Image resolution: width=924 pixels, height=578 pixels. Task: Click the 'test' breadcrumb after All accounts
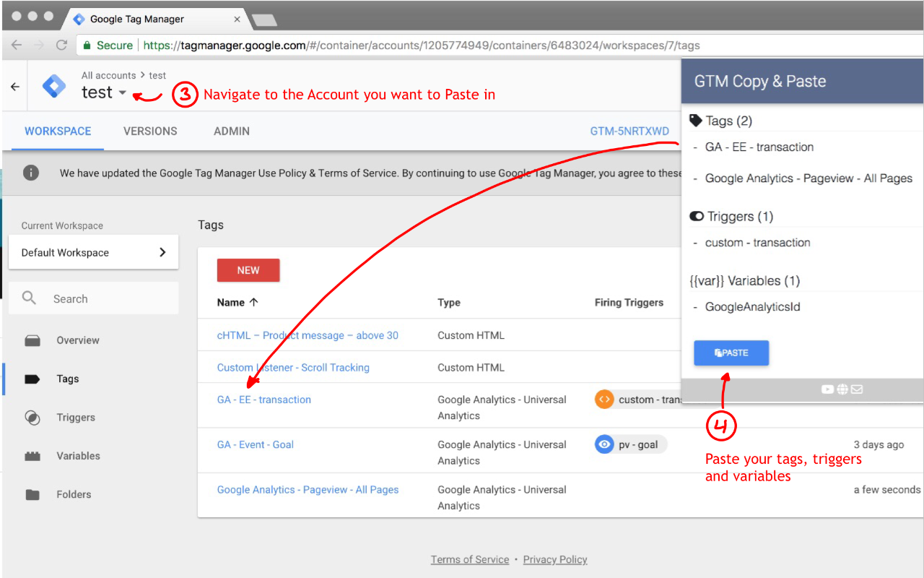click(157, 75)
